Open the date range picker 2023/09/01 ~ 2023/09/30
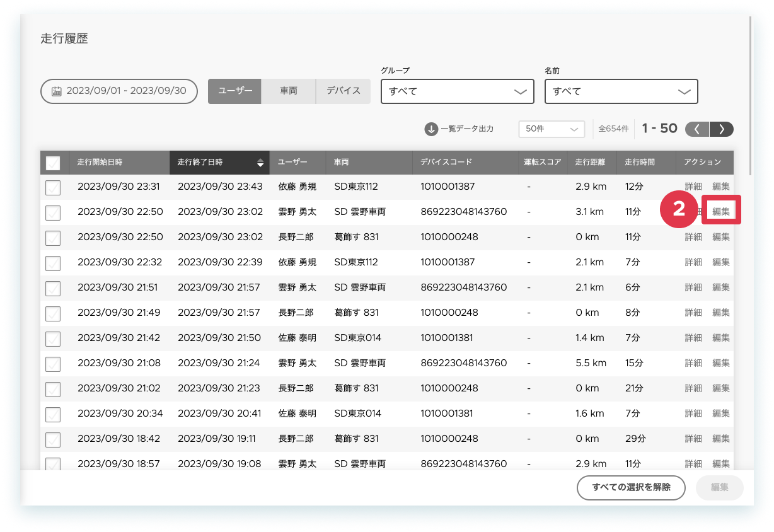774x532 pixels. click(119, 91)
